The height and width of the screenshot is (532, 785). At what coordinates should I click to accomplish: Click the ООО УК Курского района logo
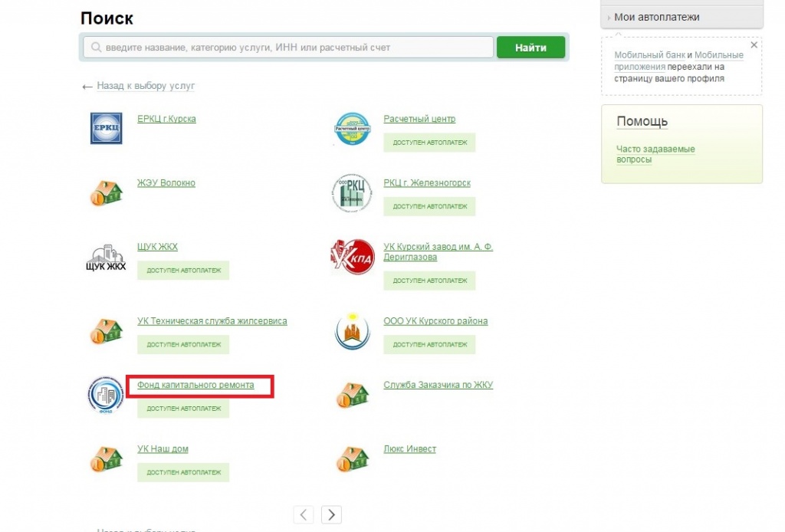click(353, 331)
